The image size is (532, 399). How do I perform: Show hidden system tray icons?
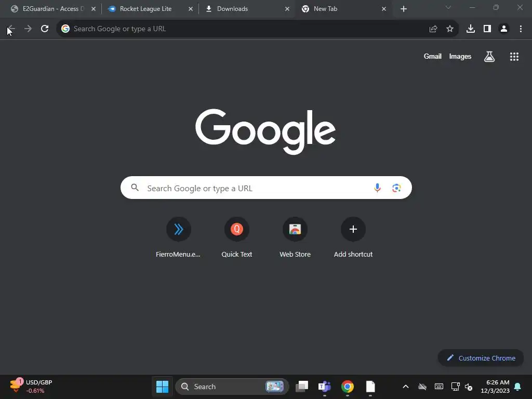[405, 387]
